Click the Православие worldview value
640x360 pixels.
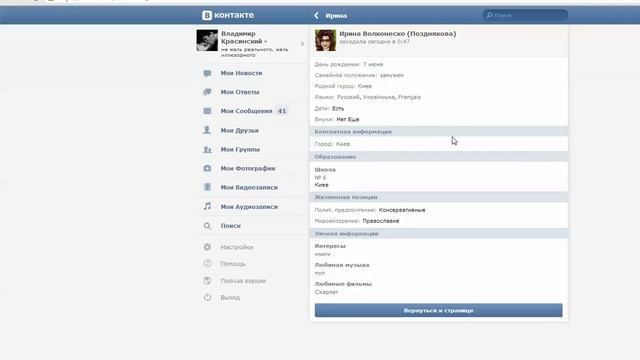[381, 221]
